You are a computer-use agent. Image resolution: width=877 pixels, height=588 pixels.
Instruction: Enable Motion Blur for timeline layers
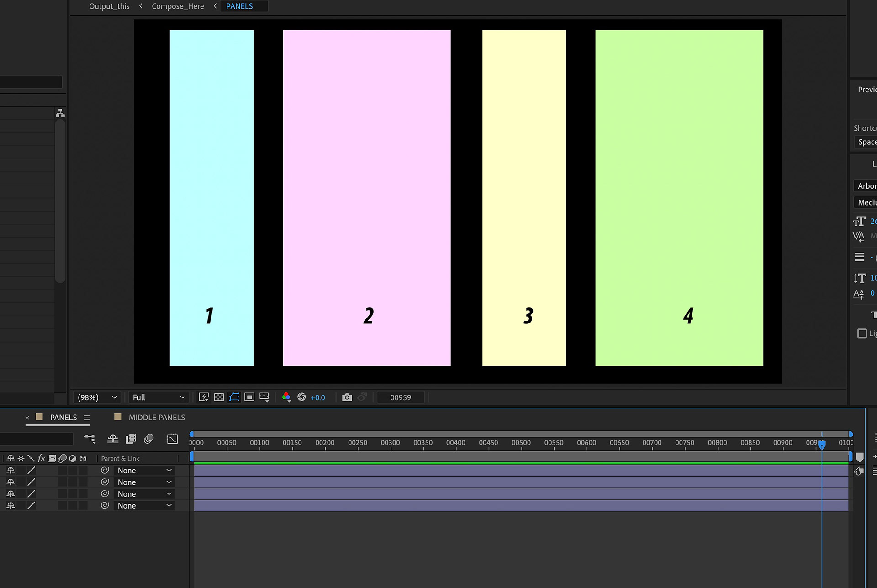point(149,439)
